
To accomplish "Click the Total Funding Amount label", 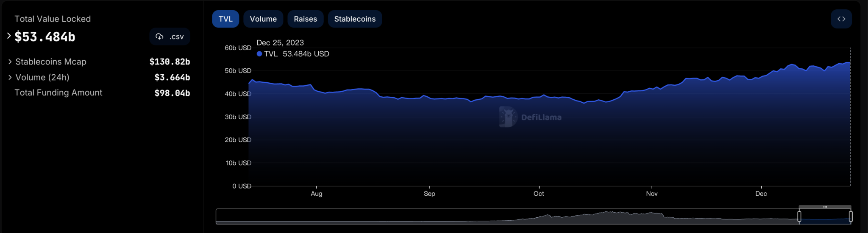I will (58, 93).
